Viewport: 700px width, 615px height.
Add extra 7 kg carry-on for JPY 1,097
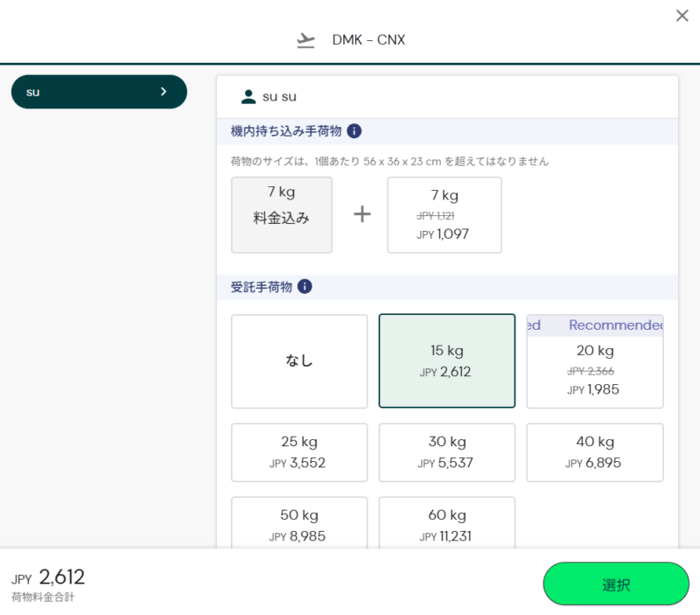[444, 214]
